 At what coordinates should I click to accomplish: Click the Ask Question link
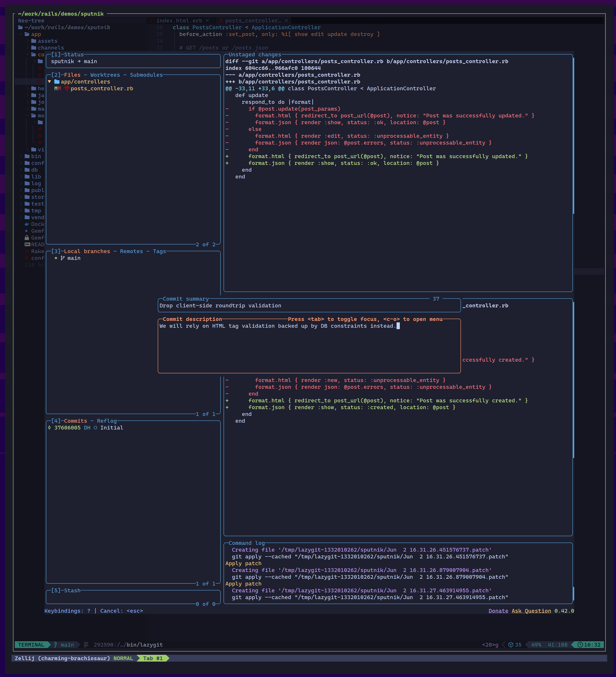point(531,611)
